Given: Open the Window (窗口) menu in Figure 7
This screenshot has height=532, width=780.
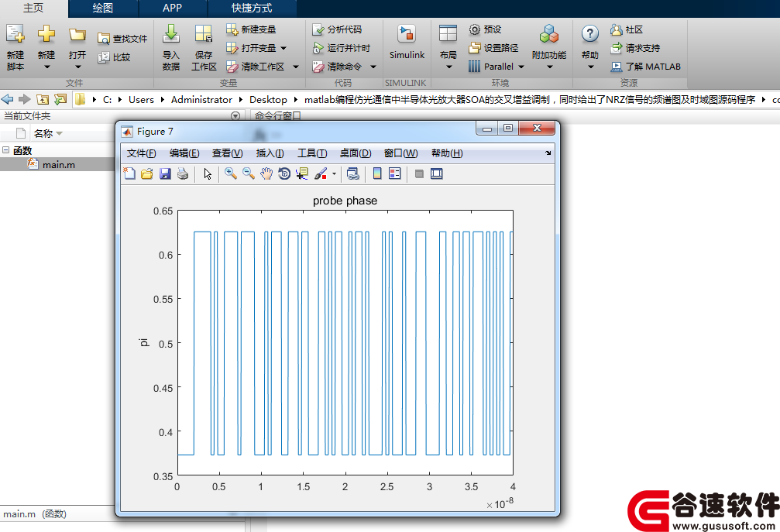Looking at the screenshot, I should (x=401, y=153).
